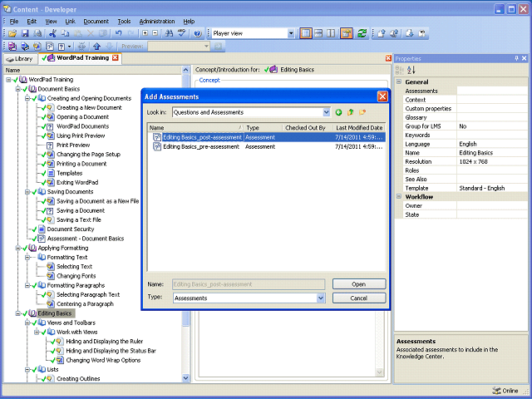Pin the Properties pane
Screen dimensions: 532x399
coord(516,58)
